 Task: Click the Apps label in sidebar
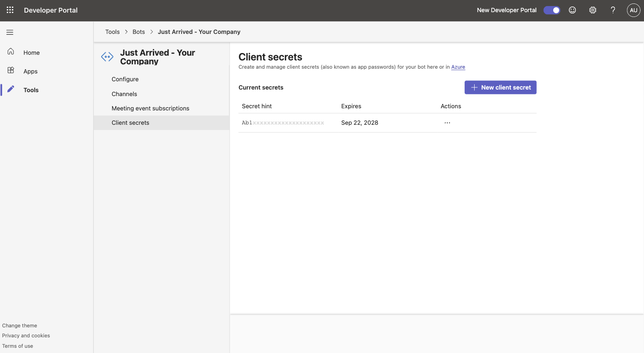pyautogui.click(x=30, y=71)
